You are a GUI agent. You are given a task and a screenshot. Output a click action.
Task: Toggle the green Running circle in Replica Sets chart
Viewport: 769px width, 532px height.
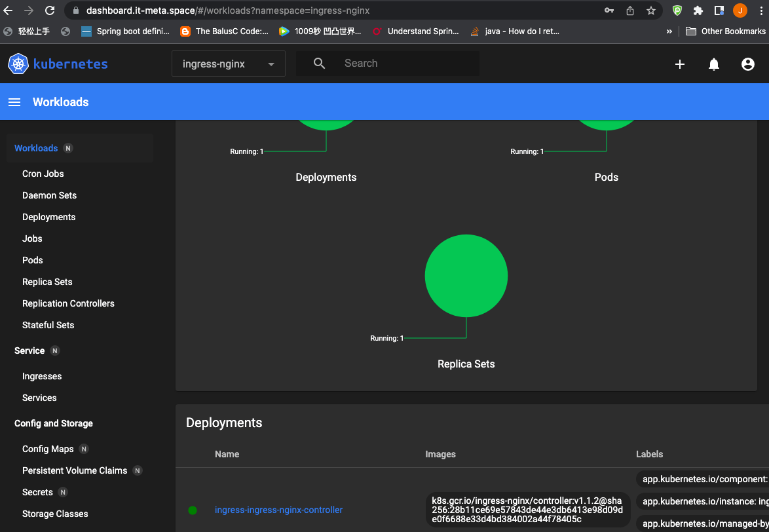tap(466, 275)
